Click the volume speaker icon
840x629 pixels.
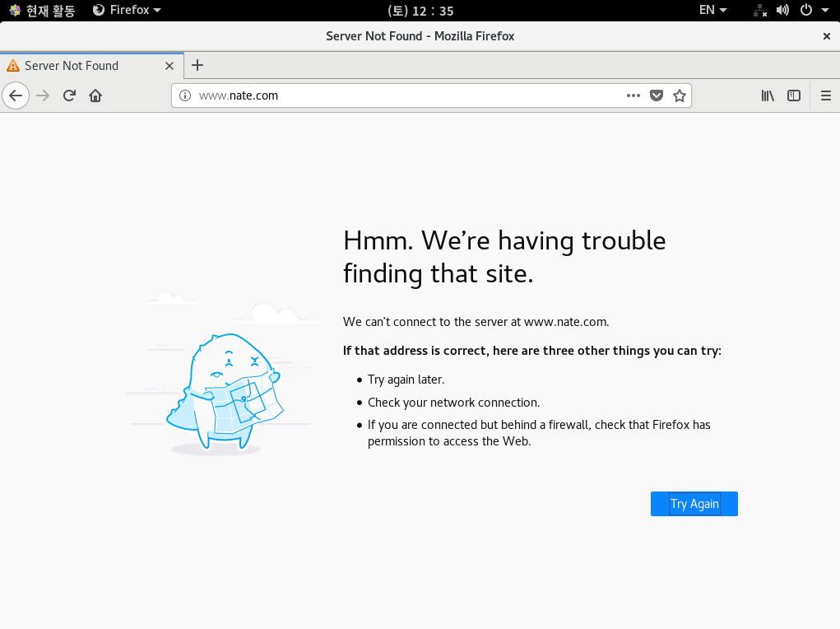tap(782, 10)
